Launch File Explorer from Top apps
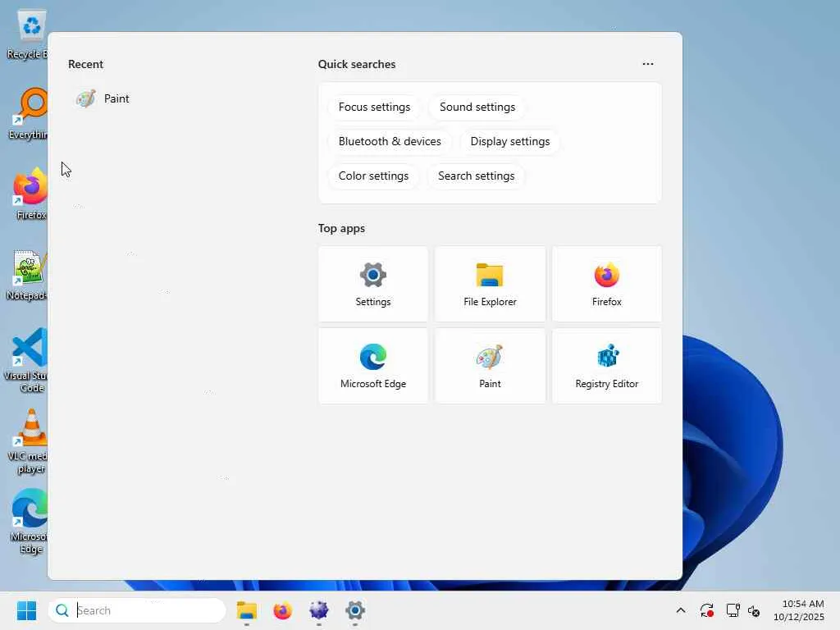 490,284
